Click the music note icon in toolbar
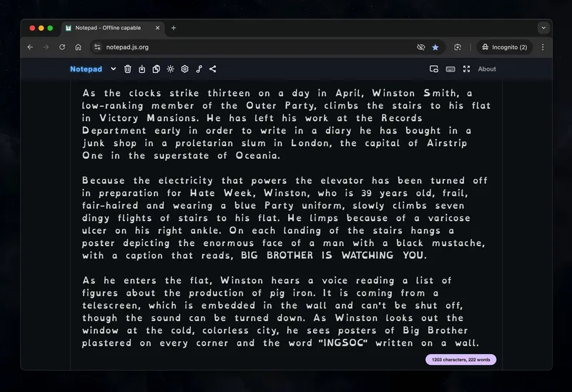572x392 pixels. click(199, 69)
